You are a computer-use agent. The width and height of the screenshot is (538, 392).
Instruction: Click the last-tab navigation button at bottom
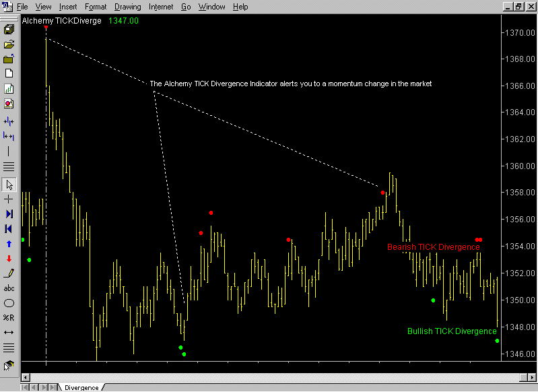click(x=53, y=387)
